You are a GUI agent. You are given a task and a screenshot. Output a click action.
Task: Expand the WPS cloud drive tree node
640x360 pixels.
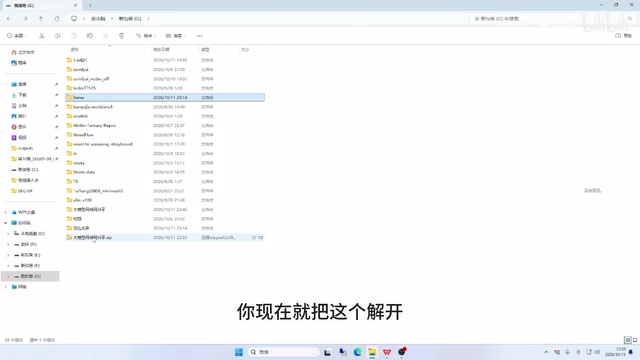point(6,212)
